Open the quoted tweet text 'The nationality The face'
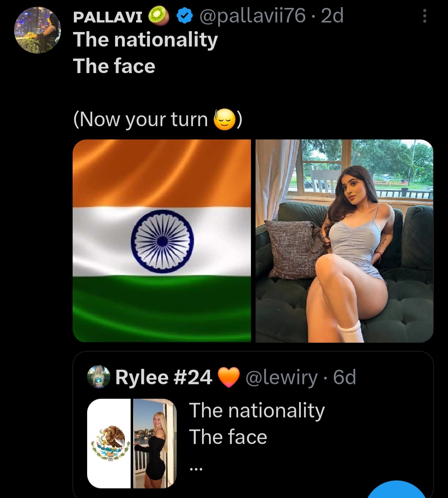Image resolution: width=448 pixels, height=498 pixels. click(x=257, y=424)
